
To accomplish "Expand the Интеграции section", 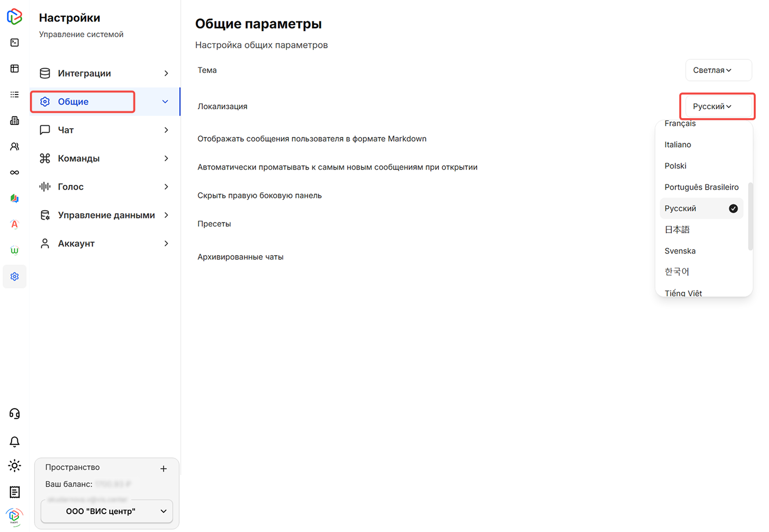I will (104, 73).
